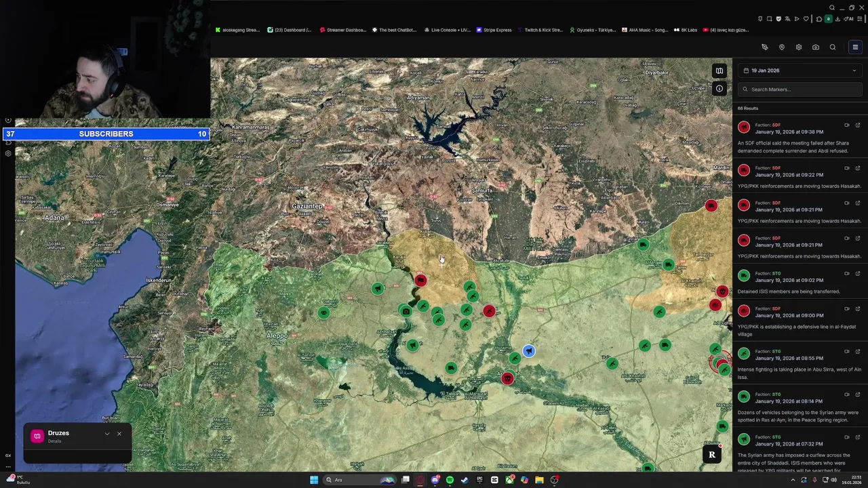Select the draw pen tool icon

click(764, 47)
